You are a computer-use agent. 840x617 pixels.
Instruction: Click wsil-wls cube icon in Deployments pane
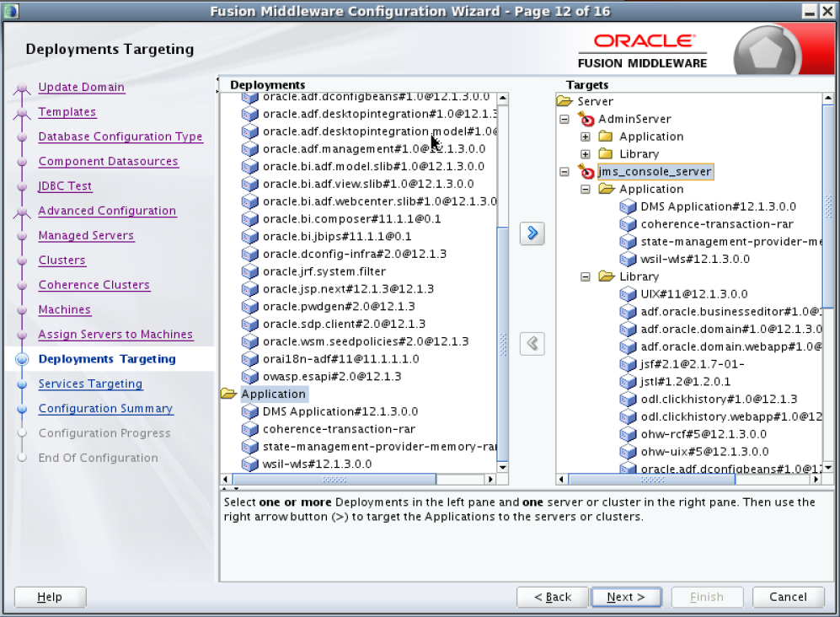coord(249,464)
